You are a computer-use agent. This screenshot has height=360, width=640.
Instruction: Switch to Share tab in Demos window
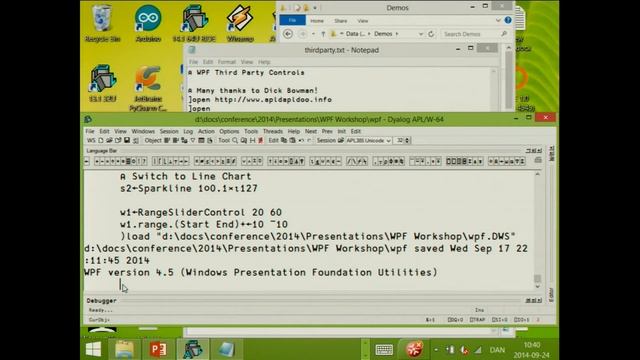point(340,21)
